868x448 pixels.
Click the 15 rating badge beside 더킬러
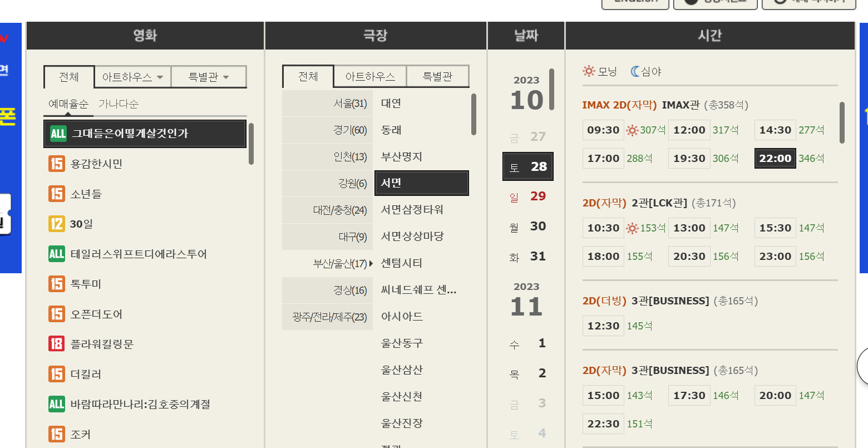(x=57, y=374)
